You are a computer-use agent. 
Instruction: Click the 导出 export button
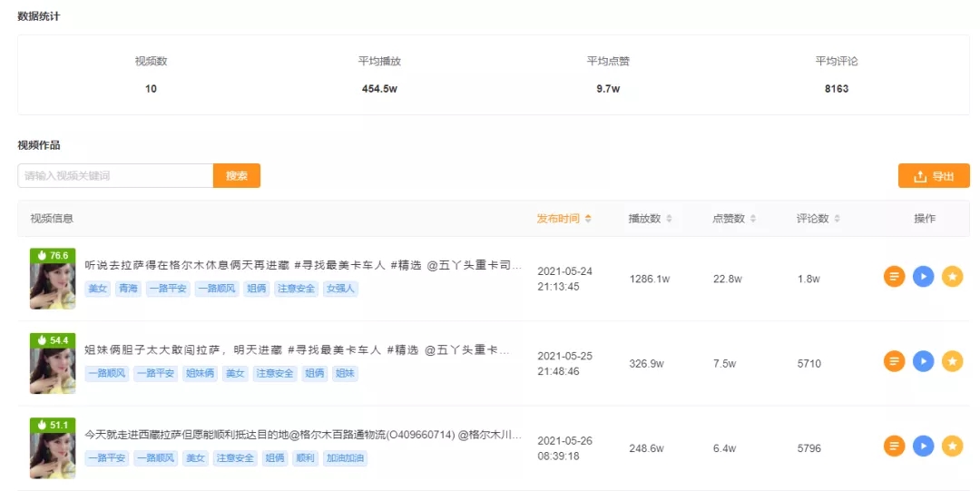934,176
